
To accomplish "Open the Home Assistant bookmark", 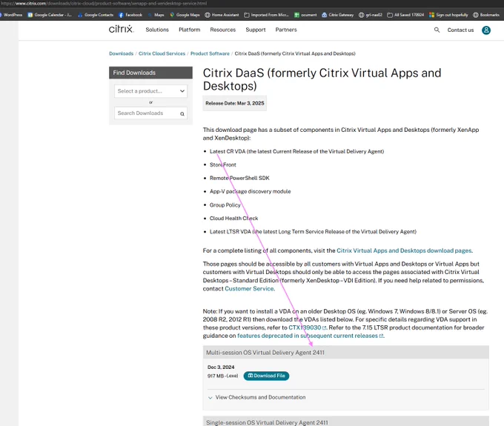I will click(x=222, y=15).
